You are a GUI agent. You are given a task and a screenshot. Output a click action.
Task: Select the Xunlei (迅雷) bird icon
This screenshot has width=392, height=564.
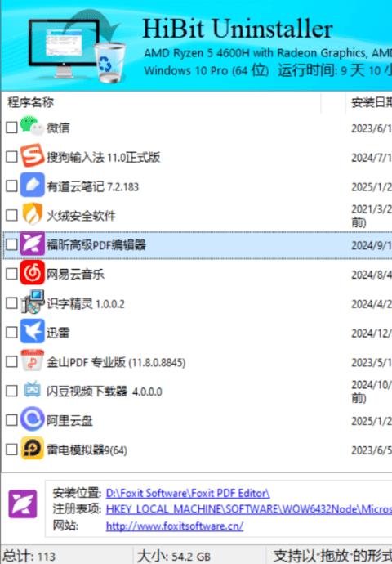point(32,331)
